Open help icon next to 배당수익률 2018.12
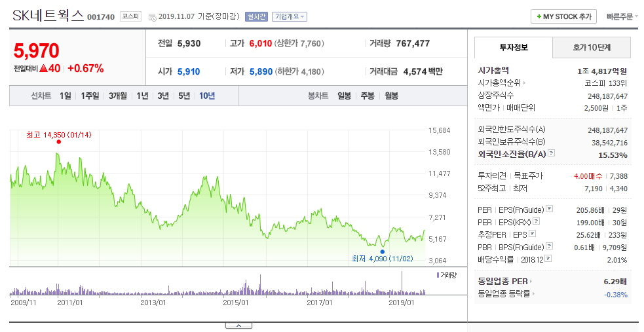 tap(548, 259)
